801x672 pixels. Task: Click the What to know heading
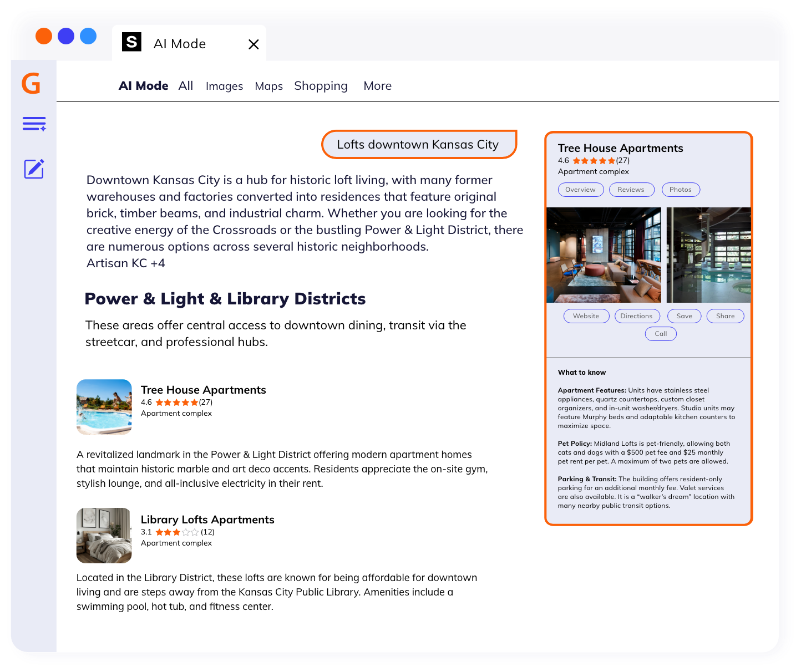tap(582, 373)
